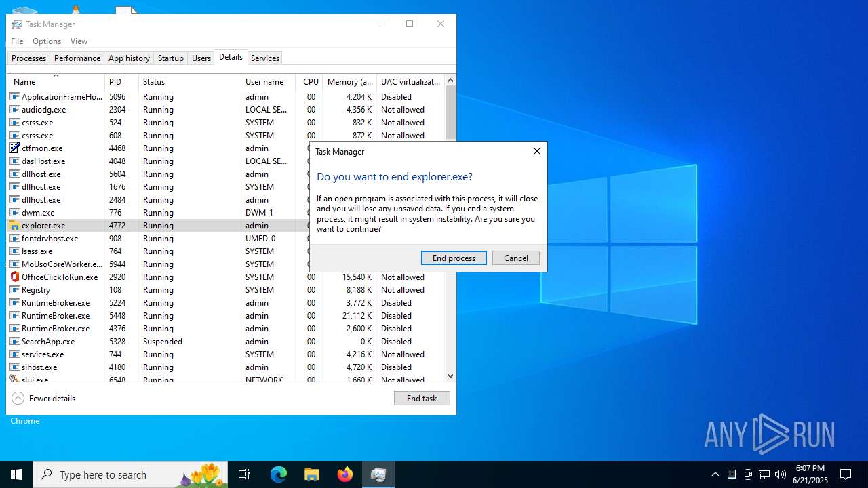
Task: Click the ctfmon.exe pen icon
Action: click(15, 148)
